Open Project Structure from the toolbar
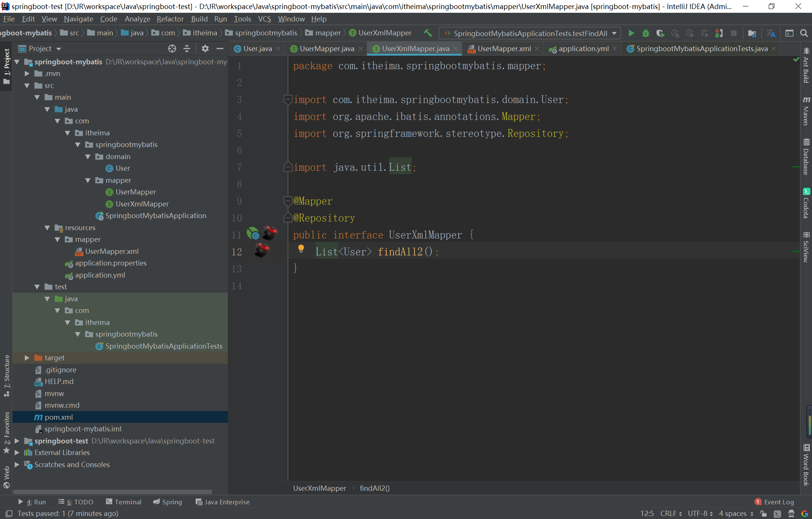 point(752,33)
